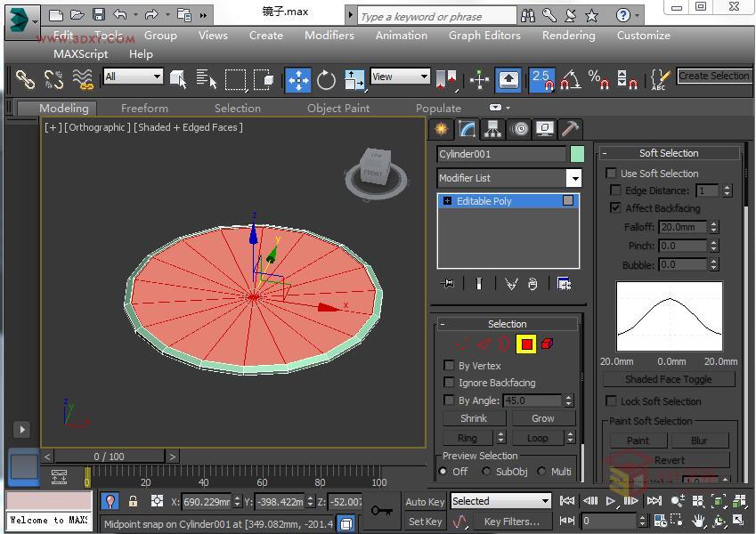Open the Create panel sunburst icon
The width and height of the screenshot is (756, 534).
coord(440,129)
